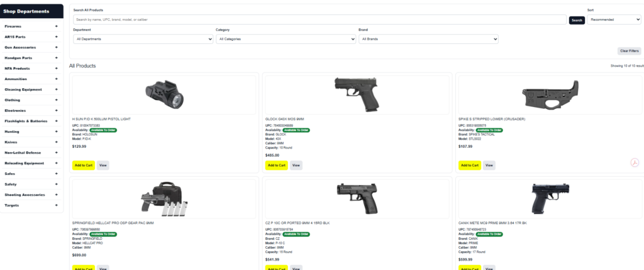Viewport: 644px width, 270px height.
Task: Click the Canik Mete MC9 product image
Action: pos(550,199)
